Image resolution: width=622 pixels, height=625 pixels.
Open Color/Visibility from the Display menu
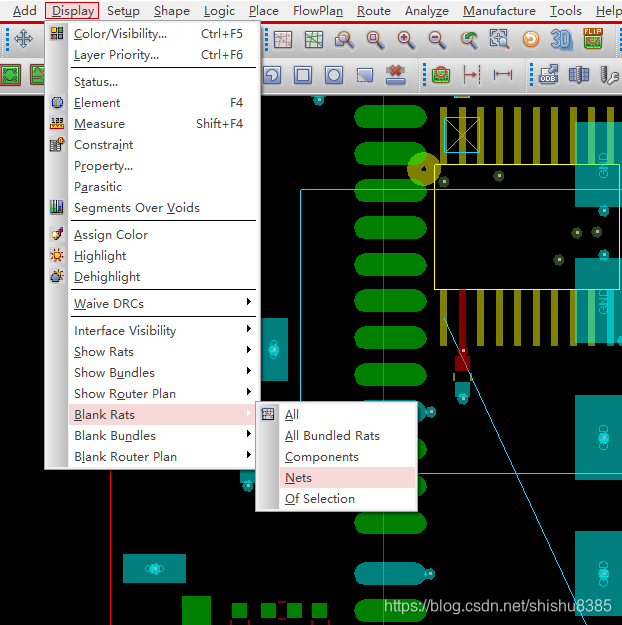[120, 33]
